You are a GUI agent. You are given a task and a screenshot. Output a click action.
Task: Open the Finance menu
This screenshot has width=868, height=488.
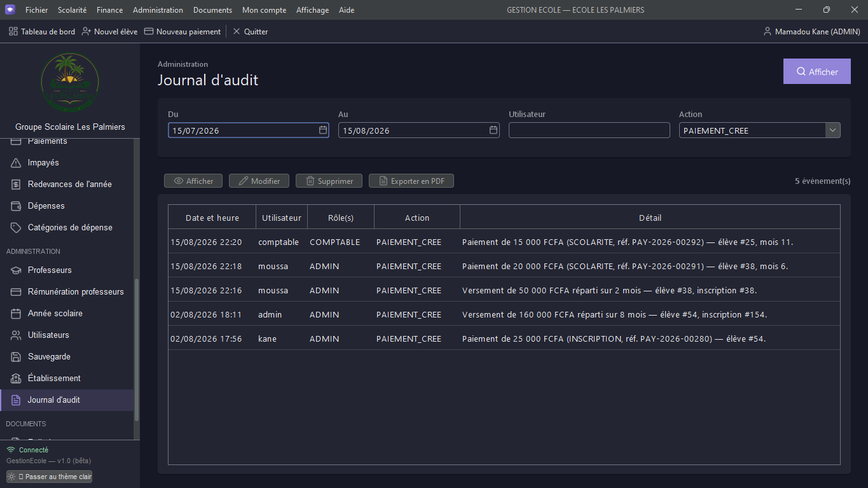pos(110,10)
